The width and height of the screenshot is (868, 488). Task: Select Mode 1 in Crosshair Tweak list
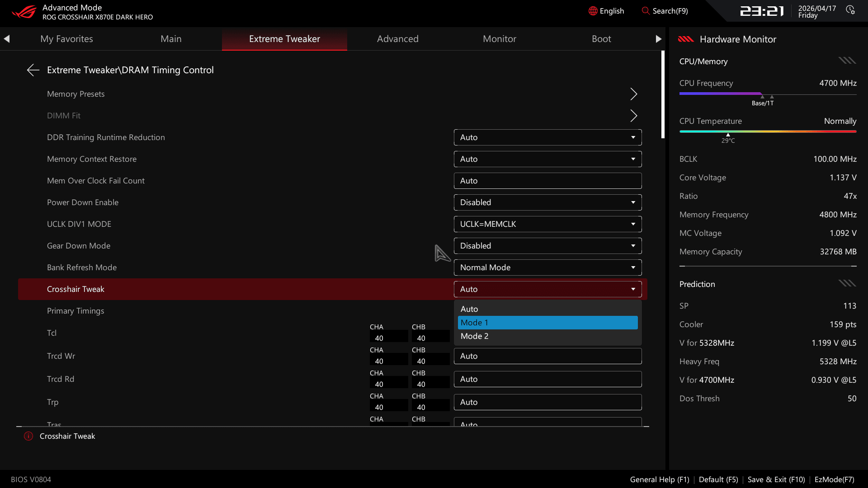tap(547, 323)
